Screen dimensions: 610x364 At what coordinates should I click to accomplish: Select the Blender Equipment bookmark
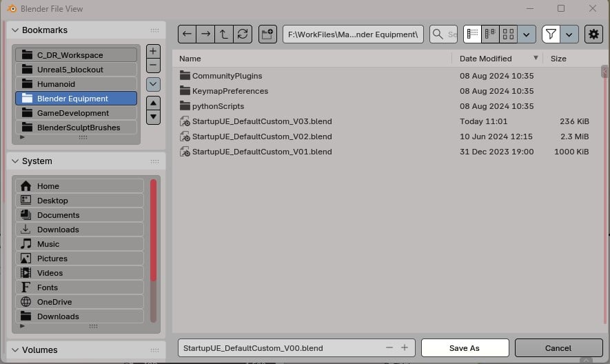(77, 99)
